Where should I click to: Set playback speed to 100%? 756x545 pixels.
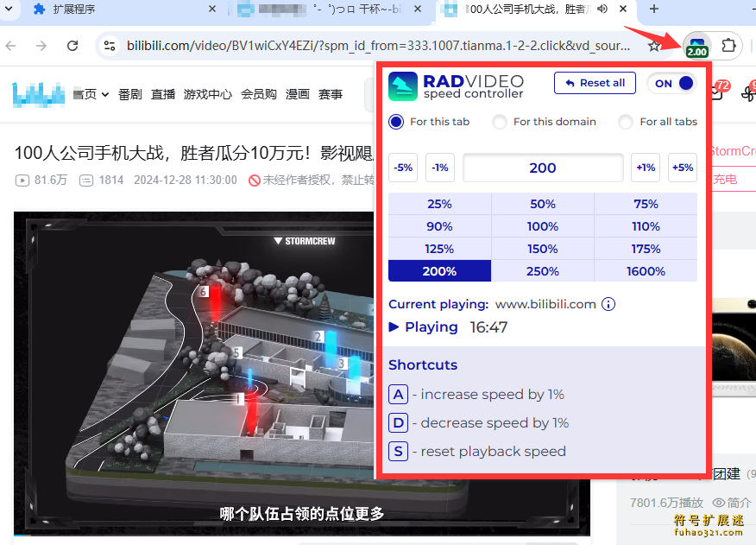[543, 226]
